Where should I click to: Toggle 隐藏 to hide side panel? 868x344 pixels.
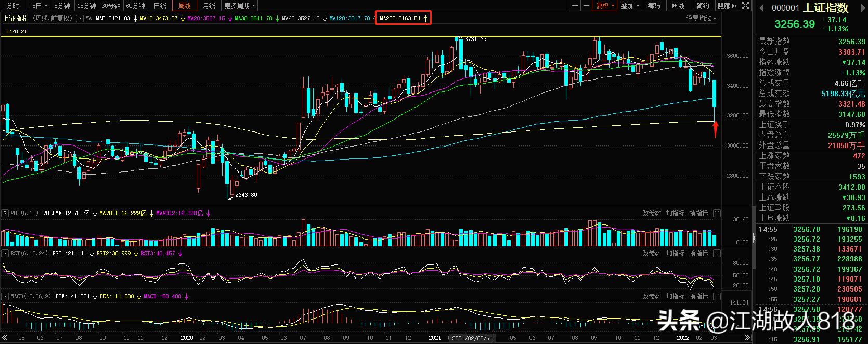(727, 6)
